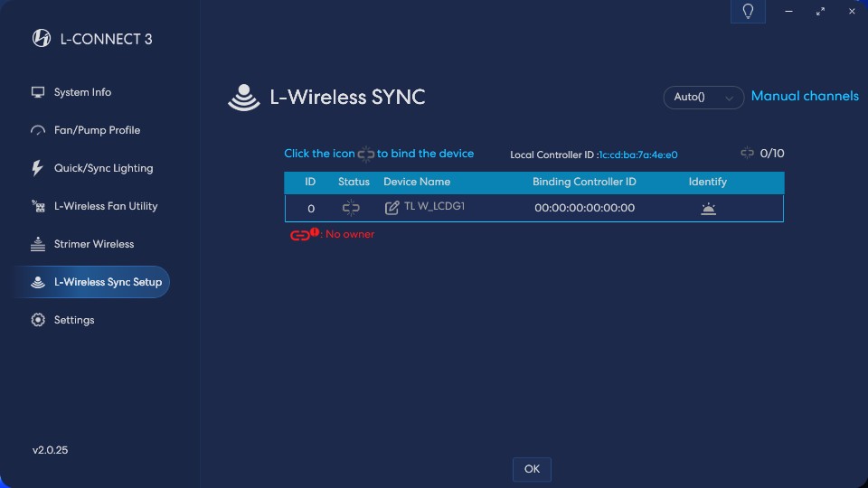Click the Manual channels link

(805, 96)
